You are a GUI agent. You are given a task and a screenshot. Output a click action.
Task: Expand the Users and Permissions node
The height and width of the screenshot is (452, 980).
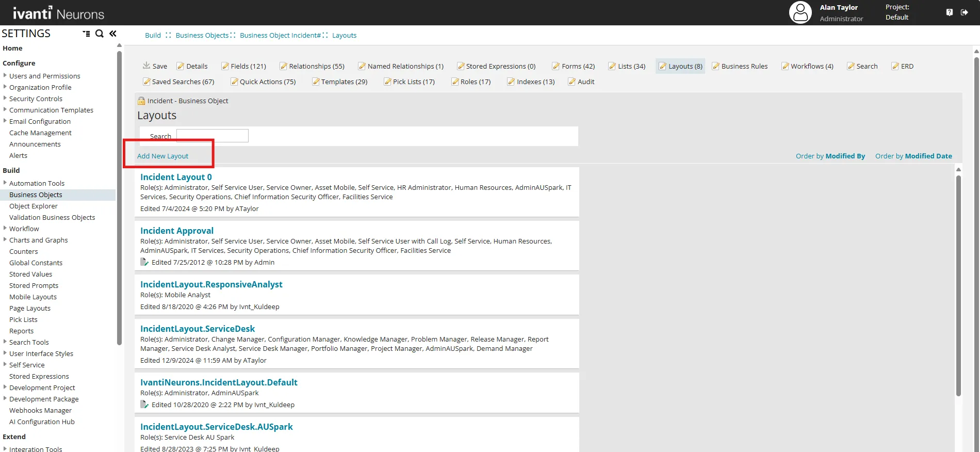click(x=5, y=75)
